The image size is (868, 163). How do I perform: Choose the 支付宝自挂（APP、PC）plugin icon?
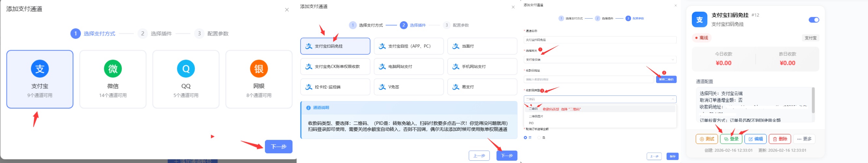[382, 46]
